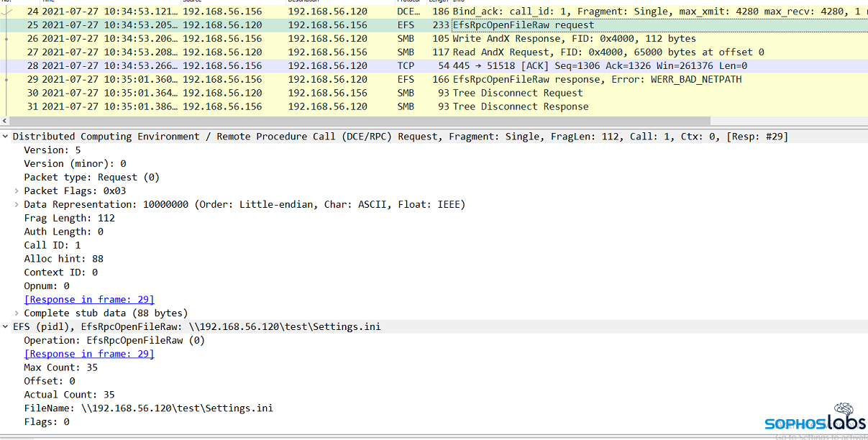The image size is (868, 440).
Task: Expand the Packet Flags: 0x03 field
Action: click(x=17, y=191)
